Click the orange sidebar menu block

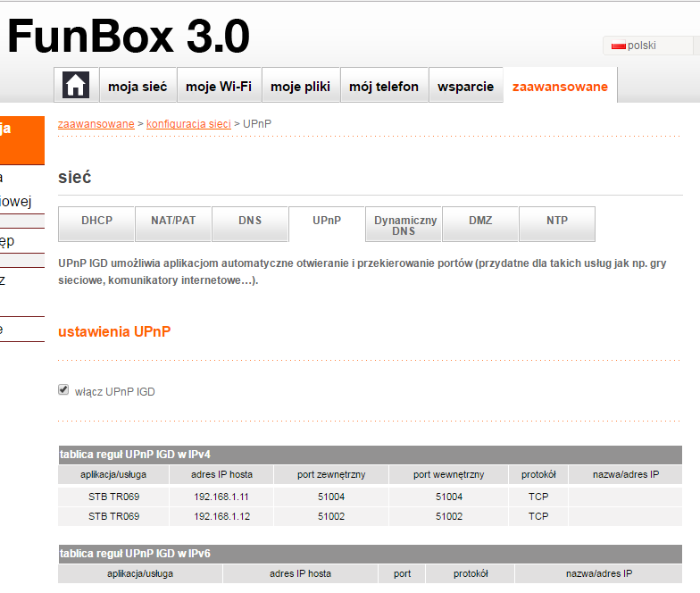point(21,140)
